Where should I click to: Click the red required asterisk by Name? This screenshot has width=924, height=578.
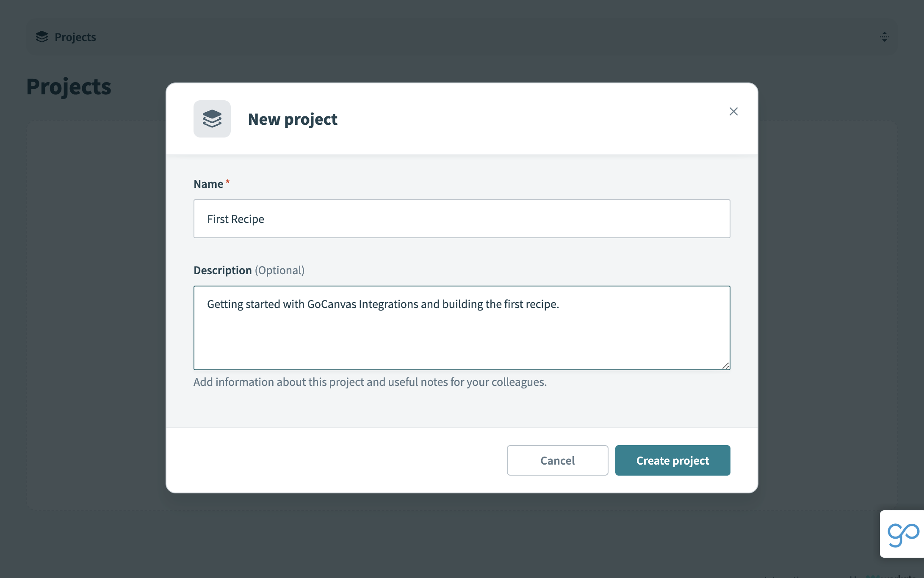click(227, 182)
